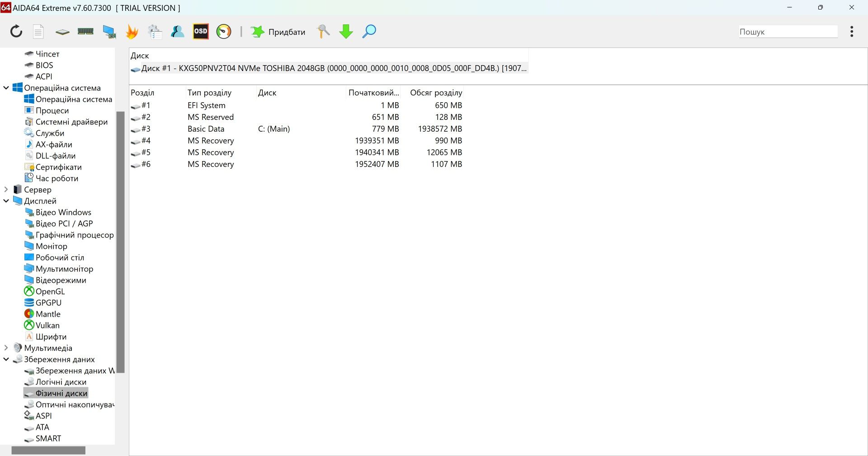Open preferences with the tools icon

323,32
